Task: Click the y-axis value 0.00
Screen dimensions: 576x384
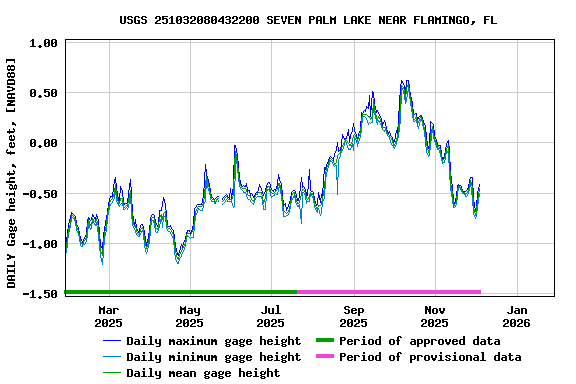Action: tap(43, 143)
